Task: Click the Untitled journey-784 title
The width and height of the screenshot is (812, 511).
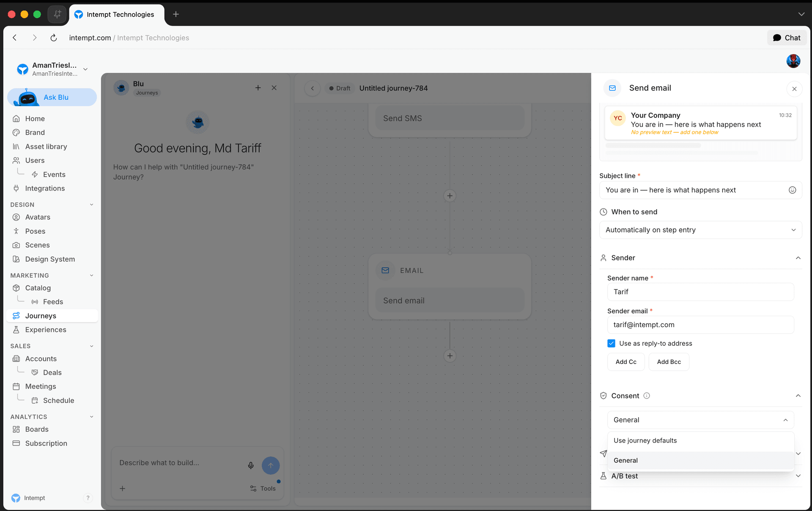Action: (x=393, y=88)
